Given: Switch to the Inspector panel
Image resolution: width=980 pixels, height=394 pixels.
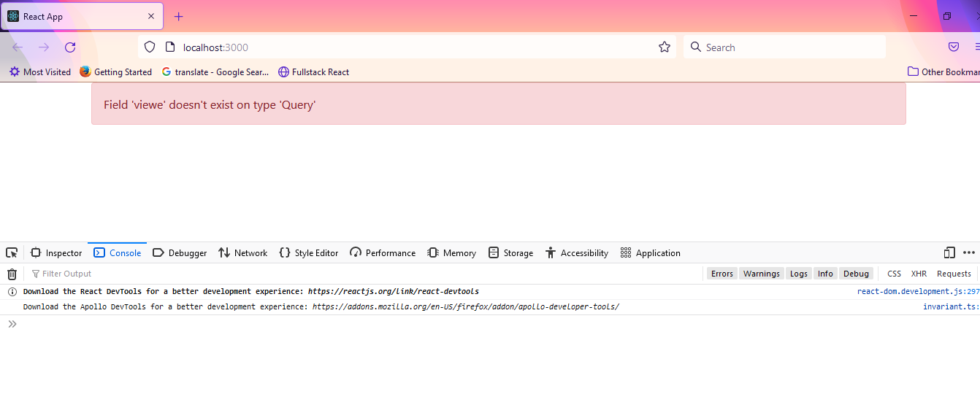Looking at the screenshot, I should coord(56,253).
